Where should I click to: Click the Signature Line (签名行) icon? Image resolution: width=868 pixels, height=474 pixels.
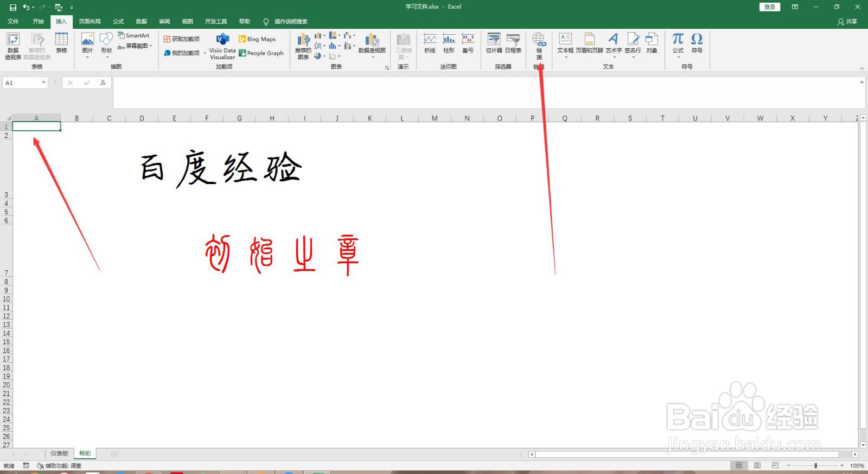[x=633, y=46]
